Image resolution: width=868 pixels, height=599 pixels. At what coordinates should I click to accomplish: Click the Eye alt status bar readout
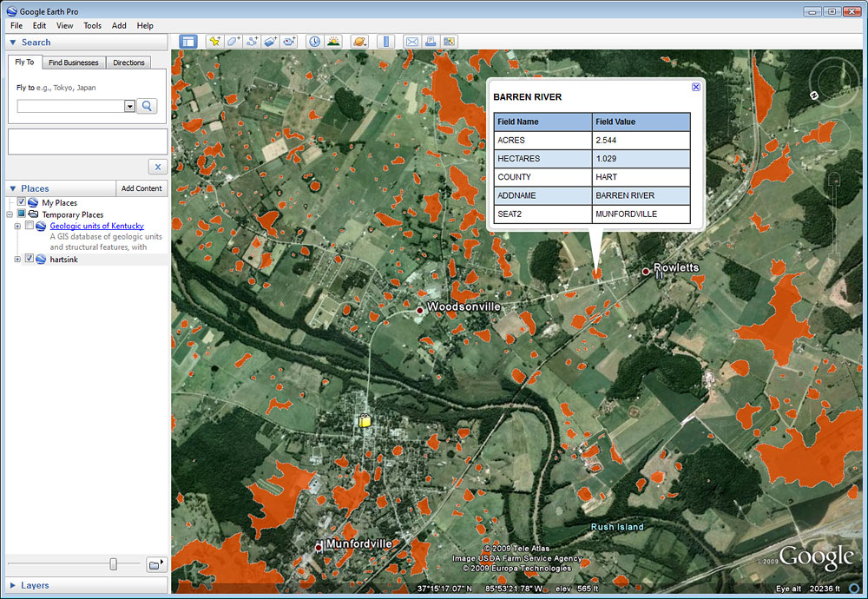807,589
